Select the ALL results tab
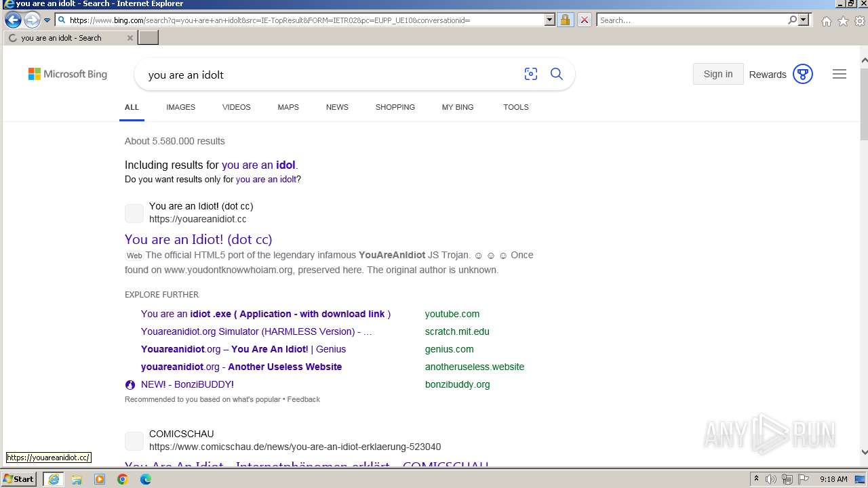The height and width of the screenshot is (488, 868). 132,107
